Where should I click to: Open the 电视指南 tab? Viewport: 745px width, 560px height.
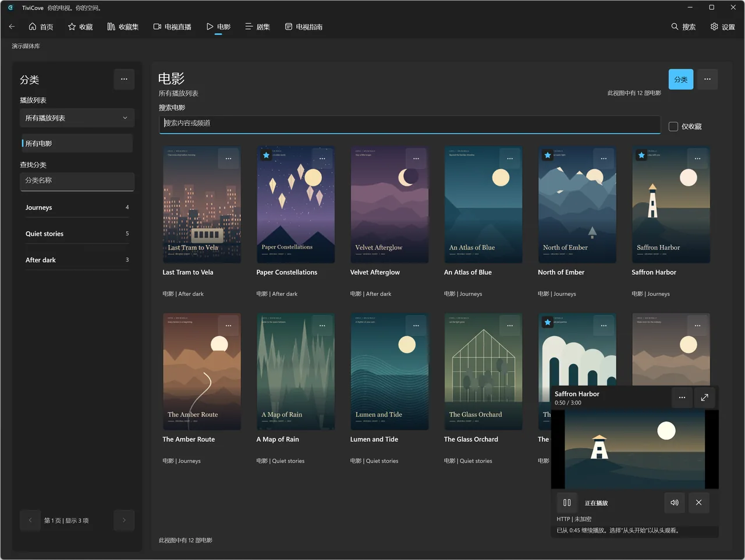click(304, 27)
